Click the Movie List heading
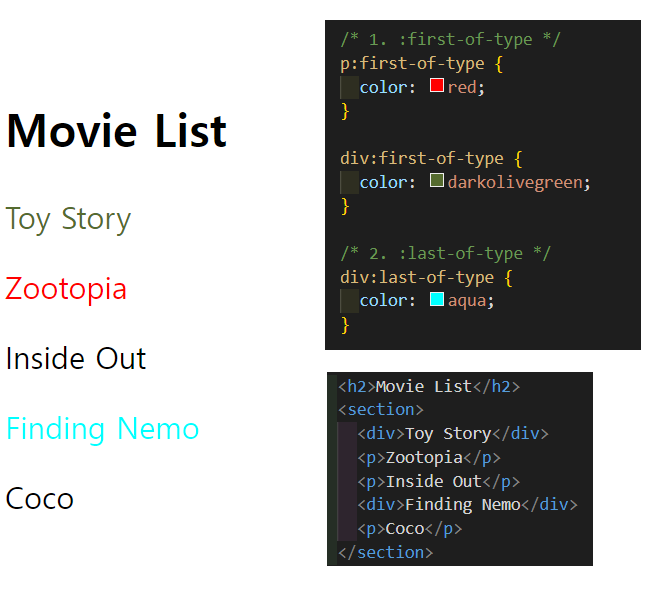Viewport: 660px width, 606px height. click(x=117, y=131)
